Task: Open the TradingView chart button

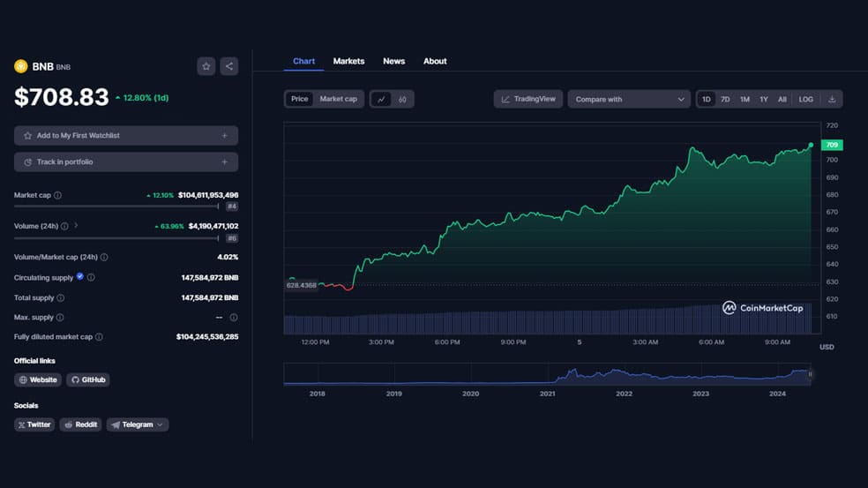Action: (x=528, y=99)
